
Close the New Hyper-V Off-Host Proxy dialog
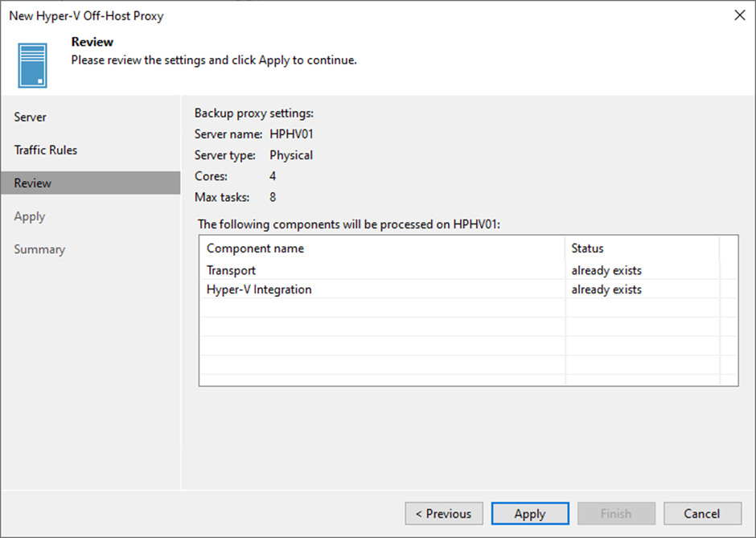pyautogui.click(x=740, y=15)
